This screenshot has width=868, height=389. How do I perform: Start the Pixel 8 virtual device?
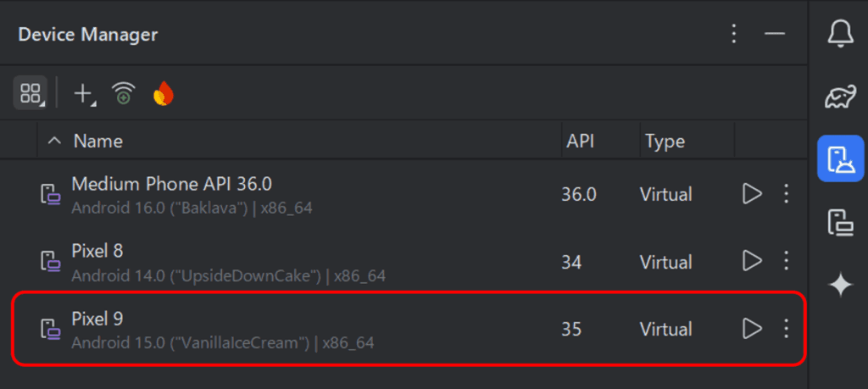pos(752,260)
